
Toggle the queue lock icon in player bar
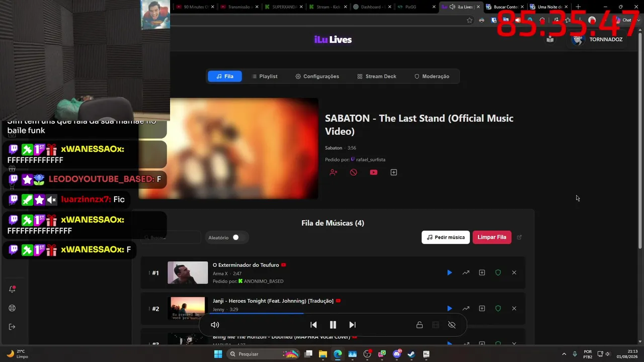tap(419, 325)
